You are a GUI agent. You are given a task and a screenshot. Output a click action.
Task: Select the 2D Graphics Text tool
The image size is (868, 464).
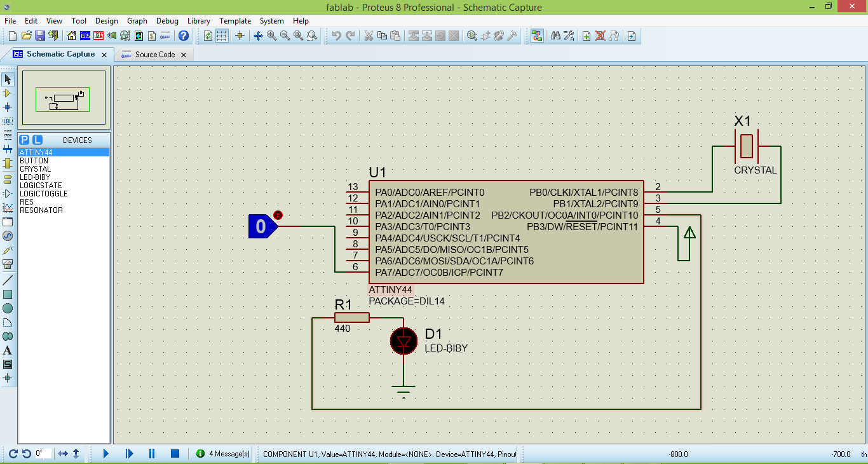point(8,350)
